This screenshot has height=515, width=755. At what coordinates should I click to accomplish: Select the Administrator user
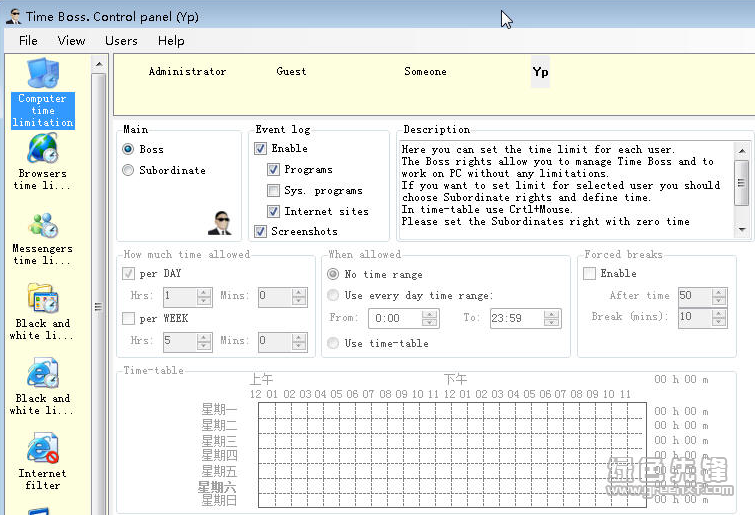tap(187, 71)
